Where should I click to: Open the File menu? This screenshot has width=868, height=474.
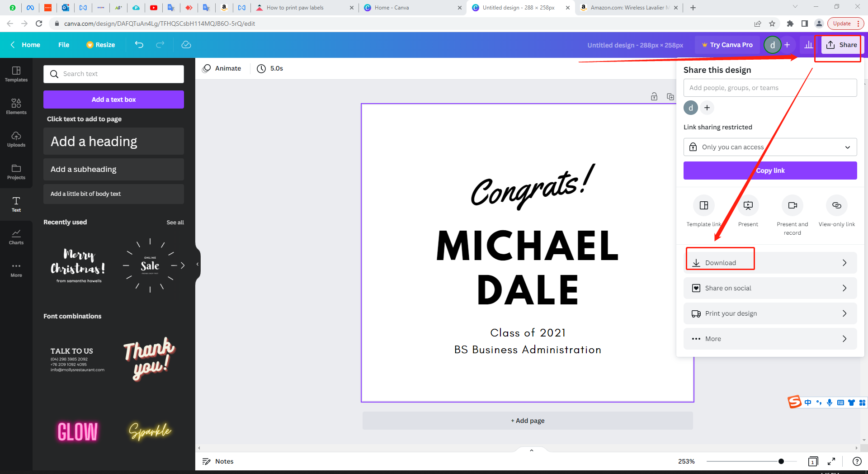pyautogui.click(x=64, y=45)
